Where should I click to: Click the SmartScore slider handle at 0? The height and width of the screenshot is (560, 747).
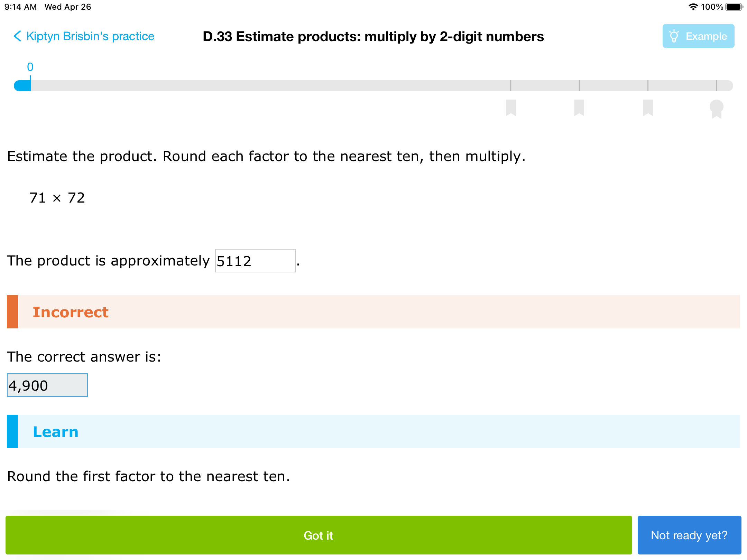[x=22, y=85]
